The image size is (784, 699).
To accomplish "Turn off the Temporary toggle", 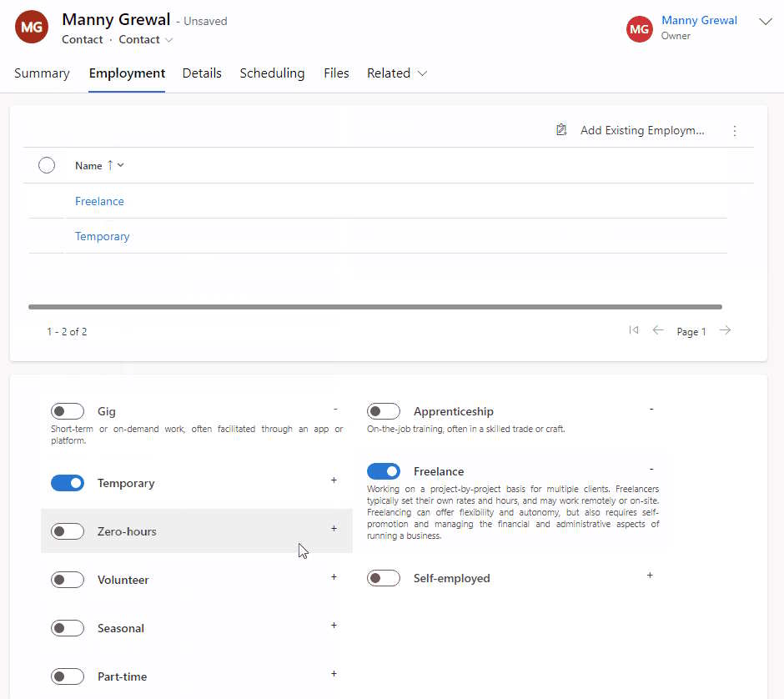I will [68, 483].
